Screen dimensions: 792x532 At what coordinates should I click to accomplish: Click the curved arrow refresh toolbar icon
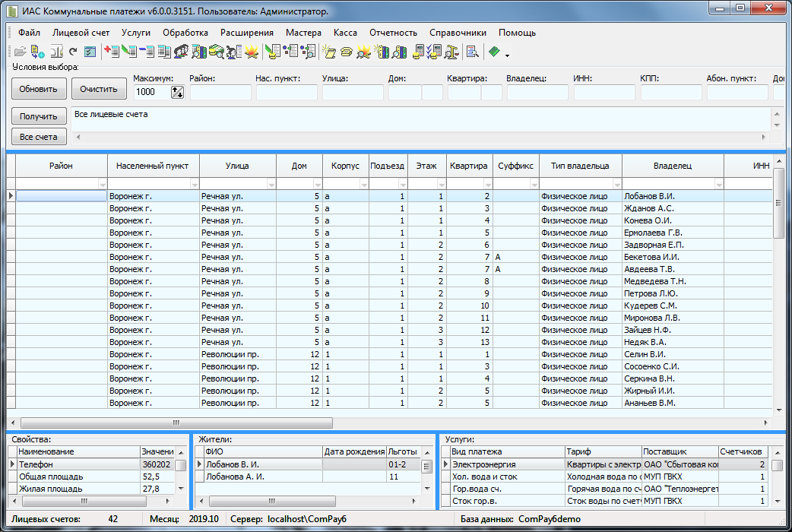click(73, 52)
